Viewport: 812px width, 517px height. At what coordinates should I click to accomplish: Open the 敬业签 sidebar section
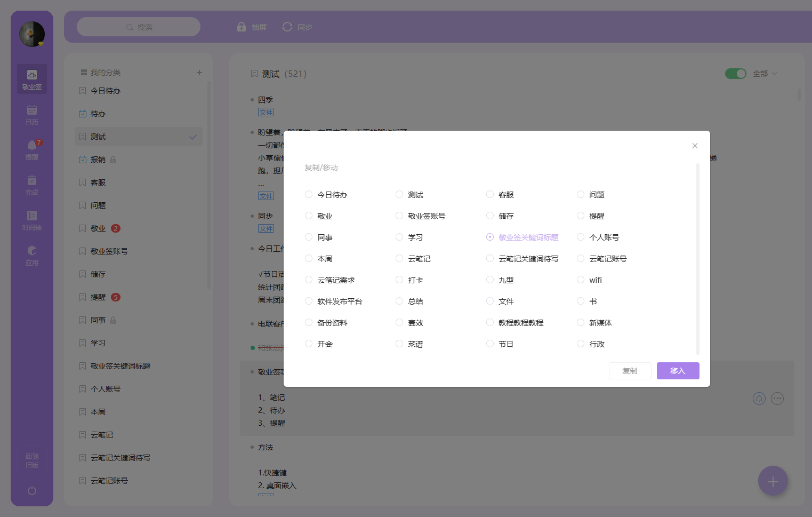32,79
